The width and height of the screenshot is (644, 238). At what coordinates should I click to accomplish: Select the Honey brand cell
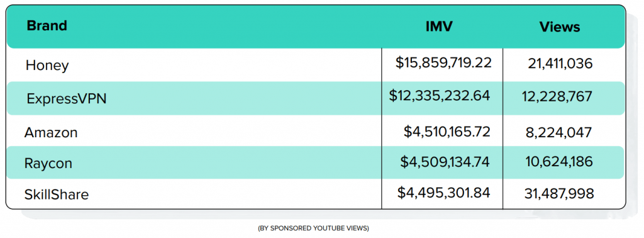(x=47, y=65)
